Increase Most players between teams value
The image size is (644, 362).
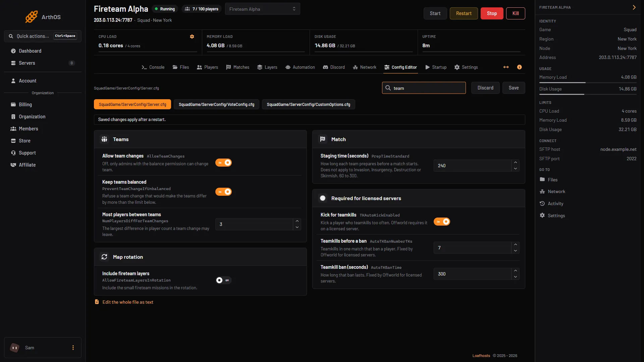(297, 221)
